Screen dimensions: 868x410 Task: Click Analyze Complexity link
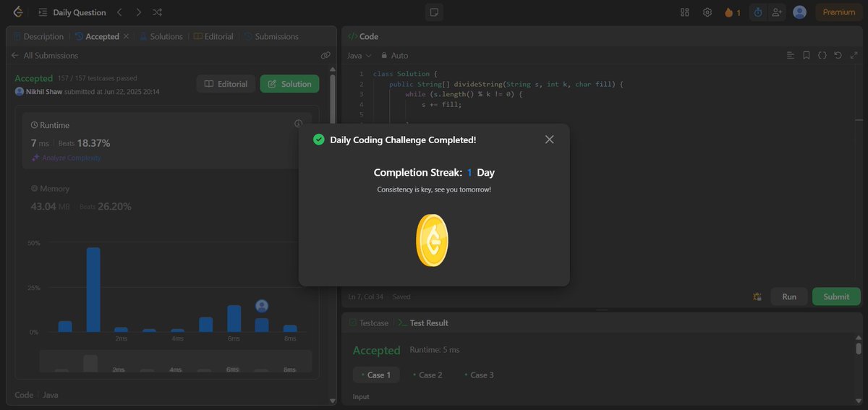tap(66, 158)
